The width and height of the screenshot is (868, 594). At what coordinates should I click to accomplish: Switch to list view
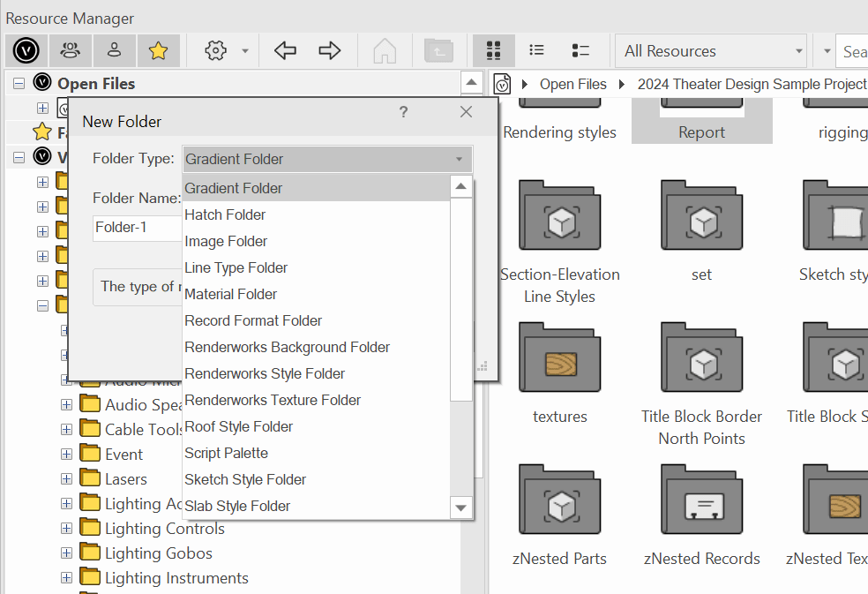(x=536, y=50)
